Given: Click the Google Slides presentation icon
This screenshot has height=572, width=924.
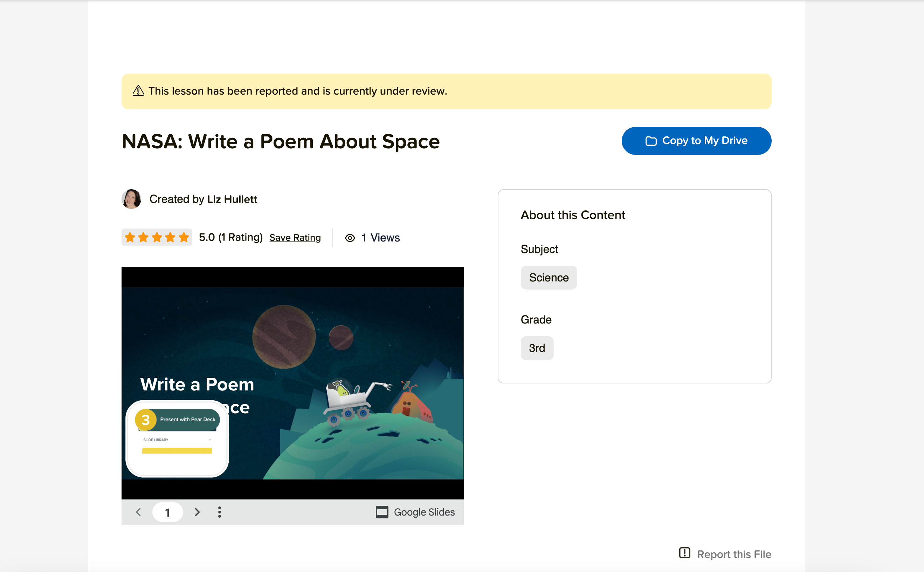Looking at the screenshot, I should point(382,512).
